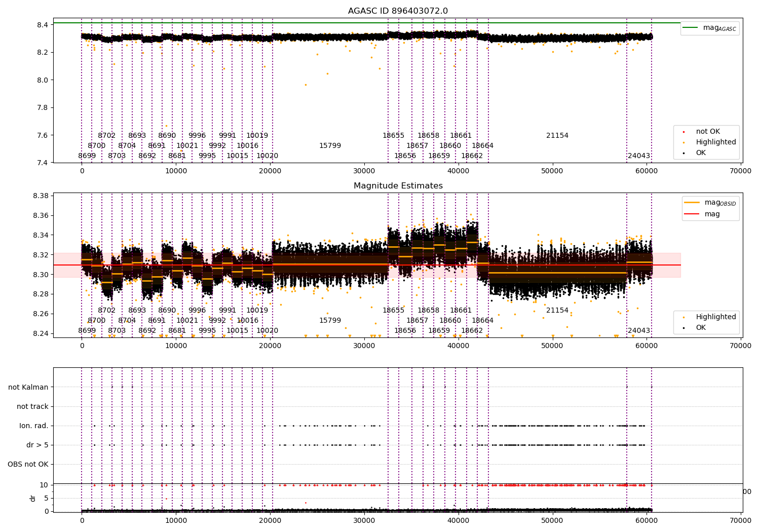Click the 'OBS not OK' axis label
The image size is (760, 532).
click(28, 464)
